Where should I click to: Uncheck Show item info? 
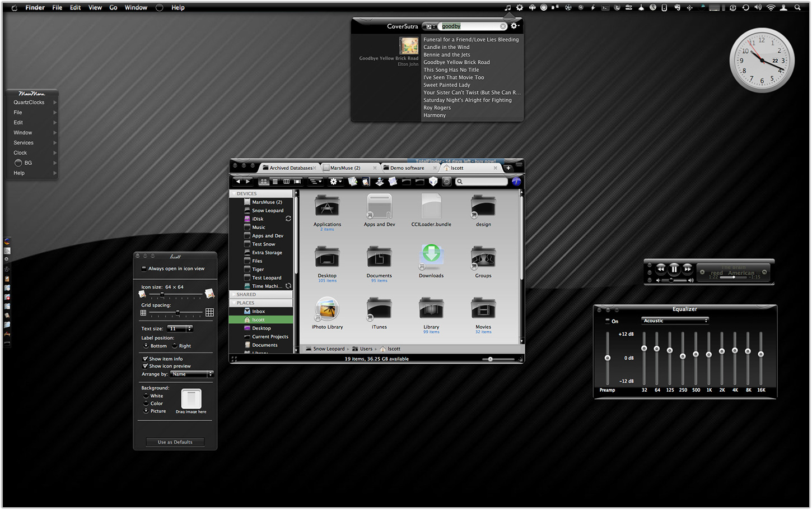tap(145, 359)
